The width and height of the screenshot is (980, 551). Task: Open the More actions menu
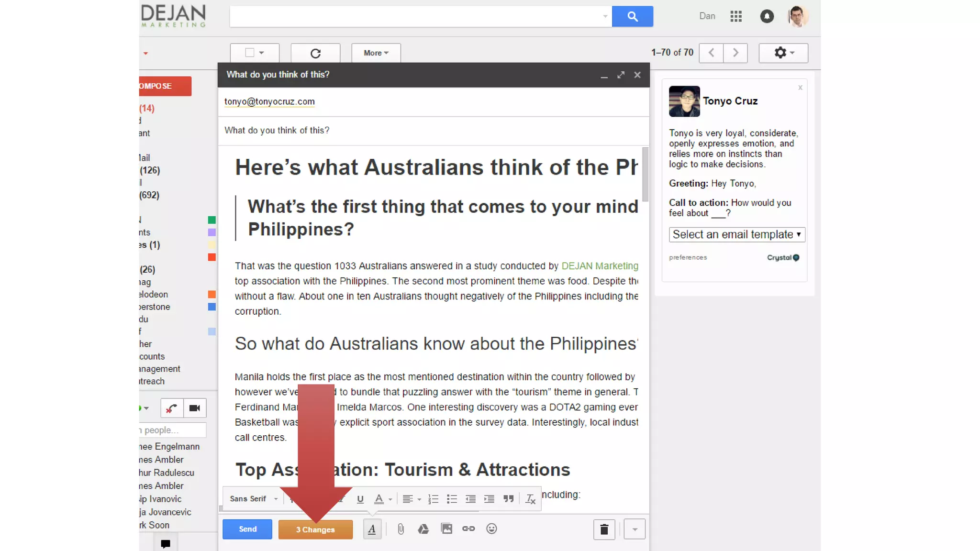click(x=376, y=53)
